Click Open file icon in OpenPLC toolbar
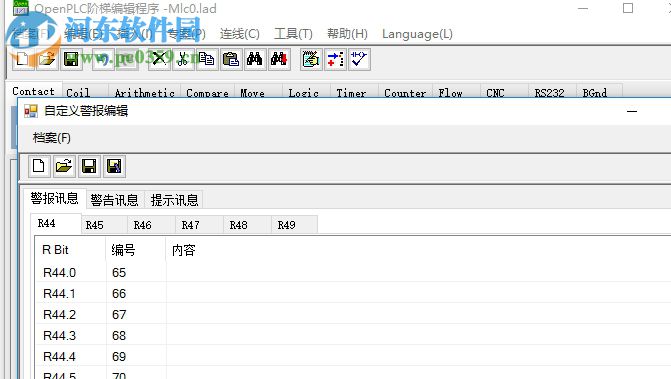Viewport: 671px width, 379px height. (x=47, y=59)
